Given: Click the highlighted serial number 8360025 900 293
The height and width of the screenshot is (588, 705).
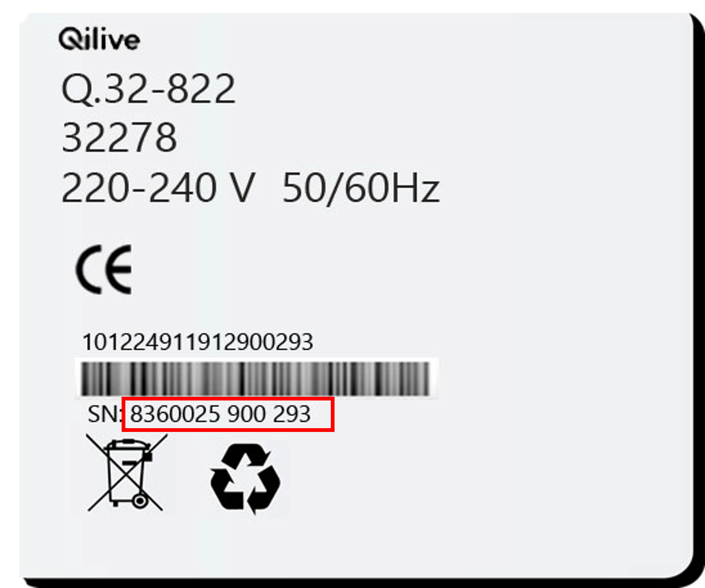Looking at the screenshot, I should [220, 414].
